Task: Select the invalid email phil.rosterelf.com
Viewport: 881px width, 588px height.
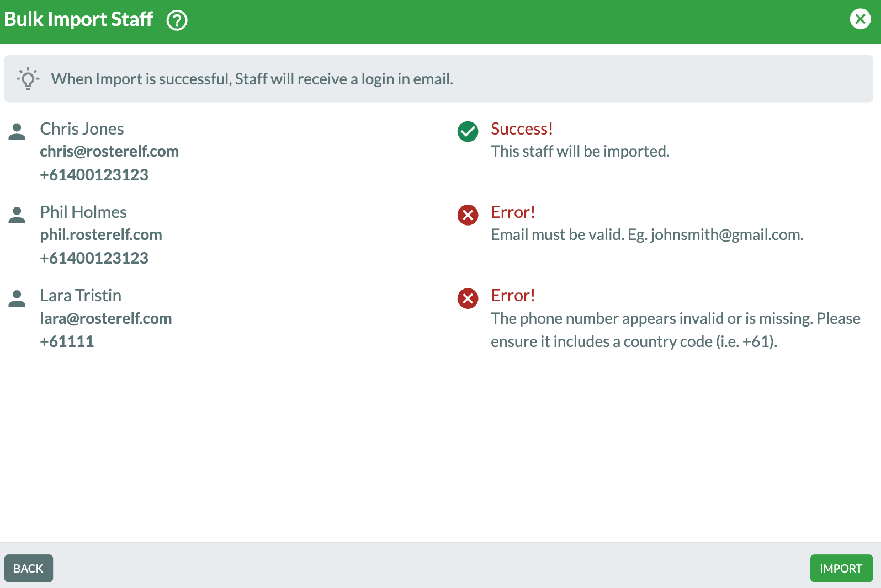Action: (x=101, y=234)
